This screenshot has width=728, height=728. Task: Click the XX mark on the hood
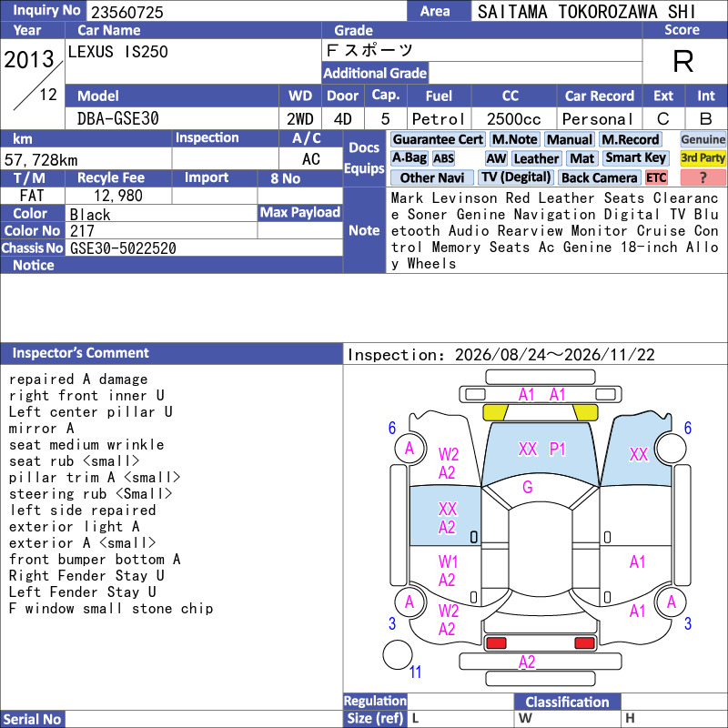click(x=528, y=449)
